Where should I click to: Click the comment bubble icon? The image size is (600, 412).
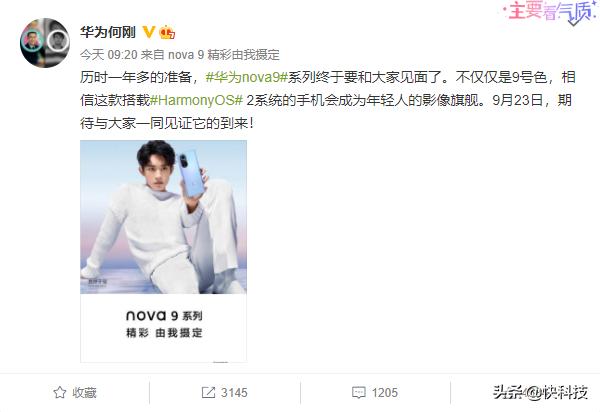coord(359,392)
